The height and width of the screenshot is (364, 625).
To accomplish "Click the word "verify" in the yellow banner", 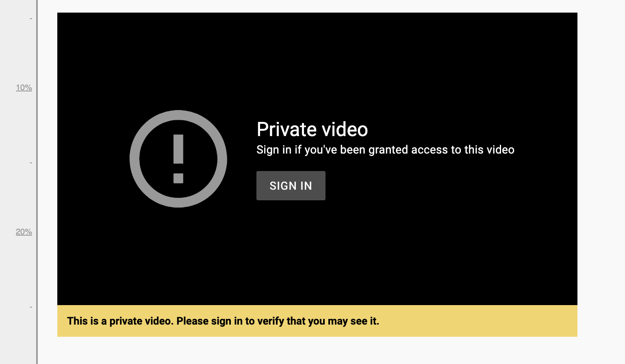I will pos(271,321).
